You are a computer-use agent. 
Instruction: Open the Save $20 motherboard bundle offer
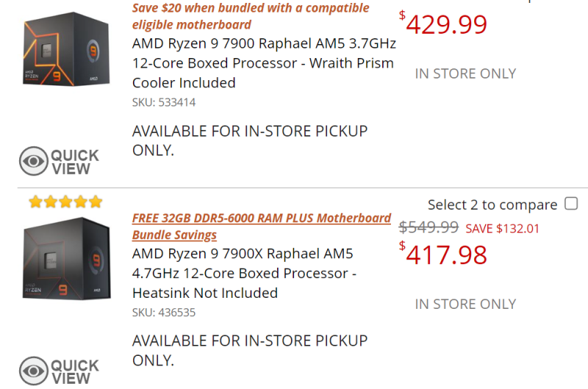251,16
